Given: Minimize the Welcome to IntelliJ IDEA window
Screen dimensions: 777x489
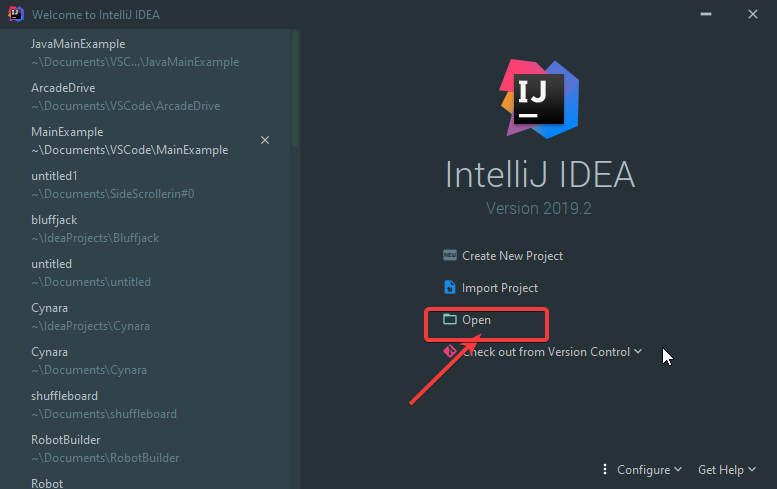Looking at the screenshot, I should coord(706,14).
